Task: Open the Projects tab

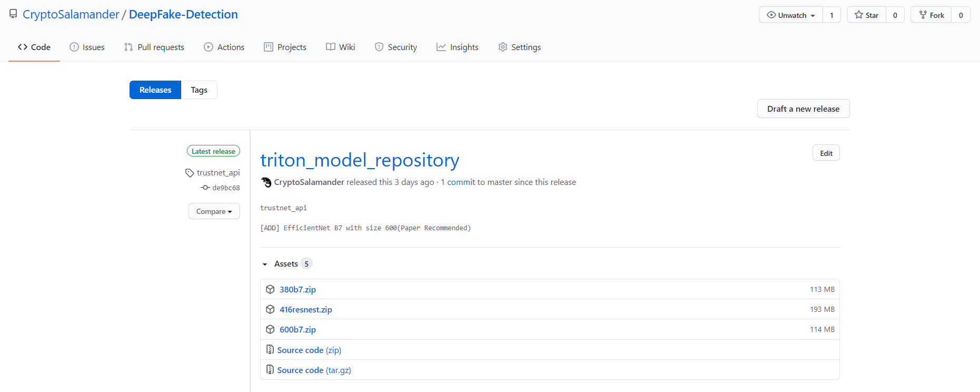Action: [285, 47]
